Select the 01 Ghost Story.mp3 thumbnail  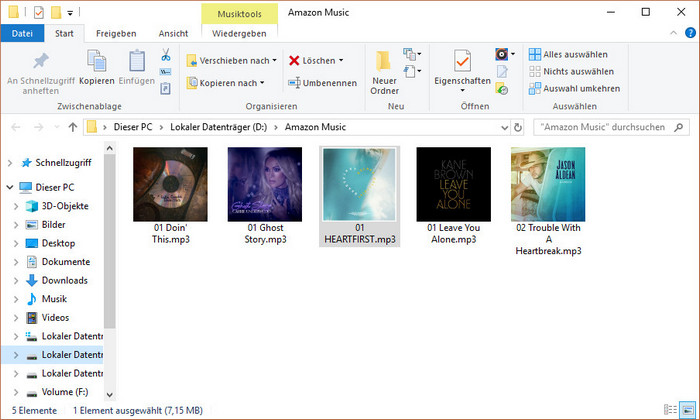tap(265, 184)
